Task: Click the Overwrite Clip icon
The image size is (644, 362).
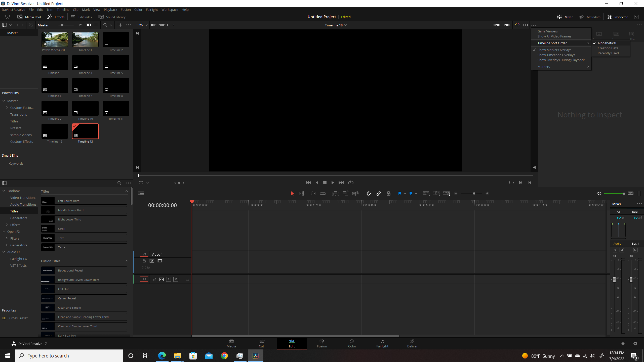Action: (x=345, y=193)
